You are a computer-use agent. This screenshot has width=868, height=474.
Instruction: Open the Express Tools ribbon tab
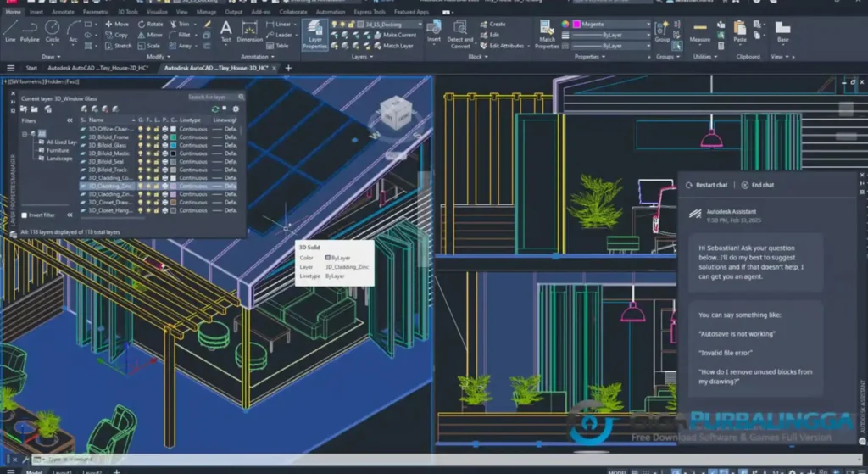point(370,12)
